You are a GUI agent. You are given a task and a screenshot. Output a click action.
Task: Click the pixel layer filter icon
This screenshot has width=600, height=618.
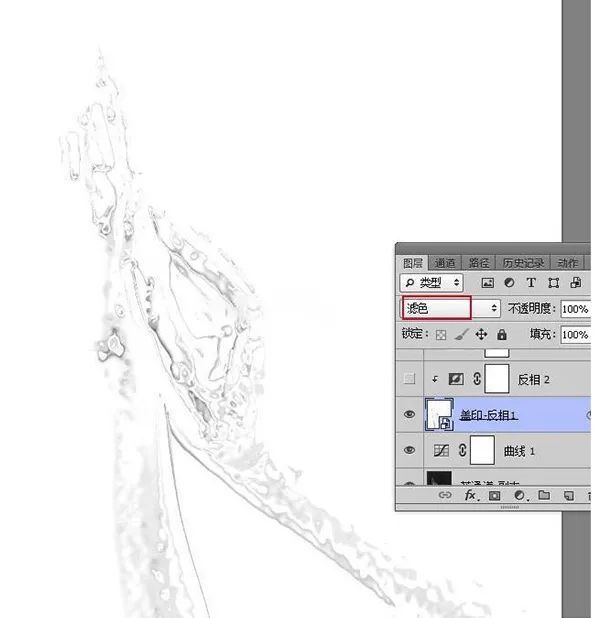click(487, 284)
